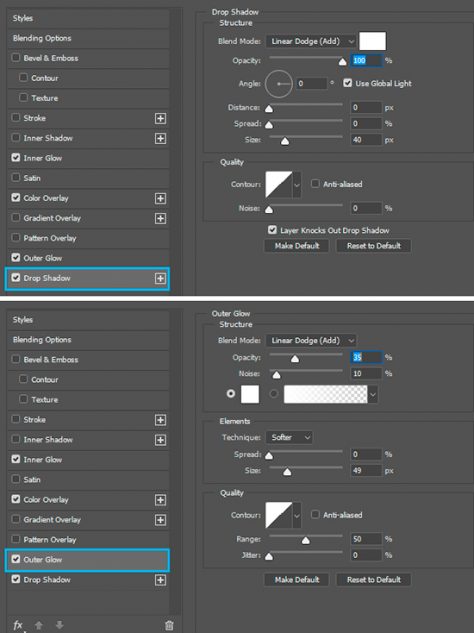Click the Angle dial in Drop Shadow settings

point(279,84)
